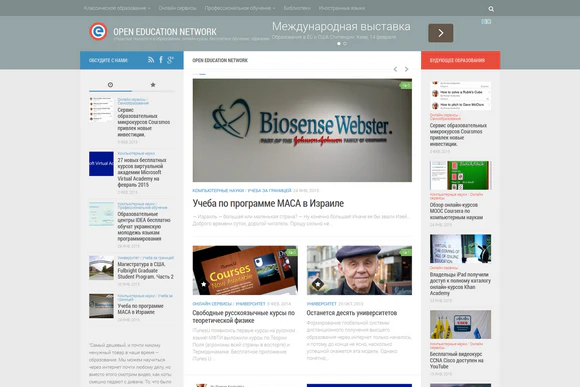The image size is (580, 387).
Task: Open the iTunes U Courses thumbnail
Action: 245,270
